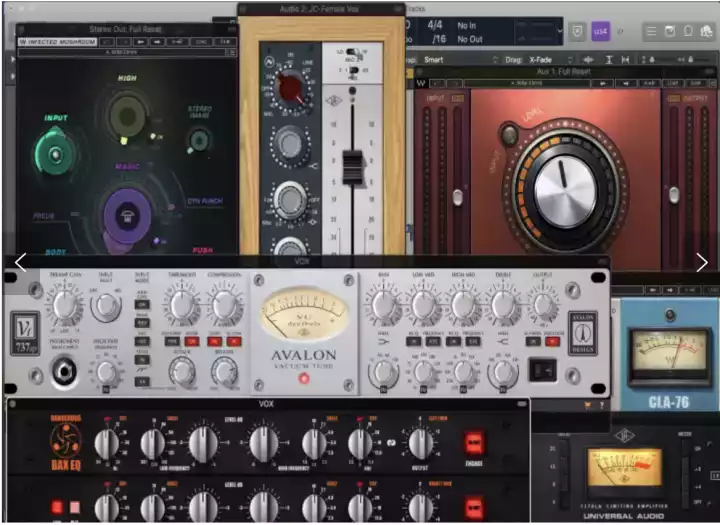Open the list editors icon in toolbar
Screen dimensions: 720x525
coord(652,32)
